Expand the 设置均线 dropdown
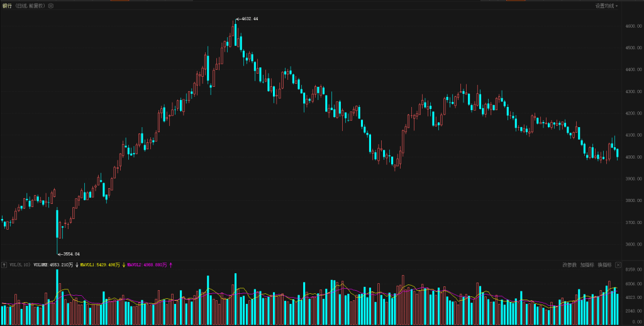 [606, 6]
